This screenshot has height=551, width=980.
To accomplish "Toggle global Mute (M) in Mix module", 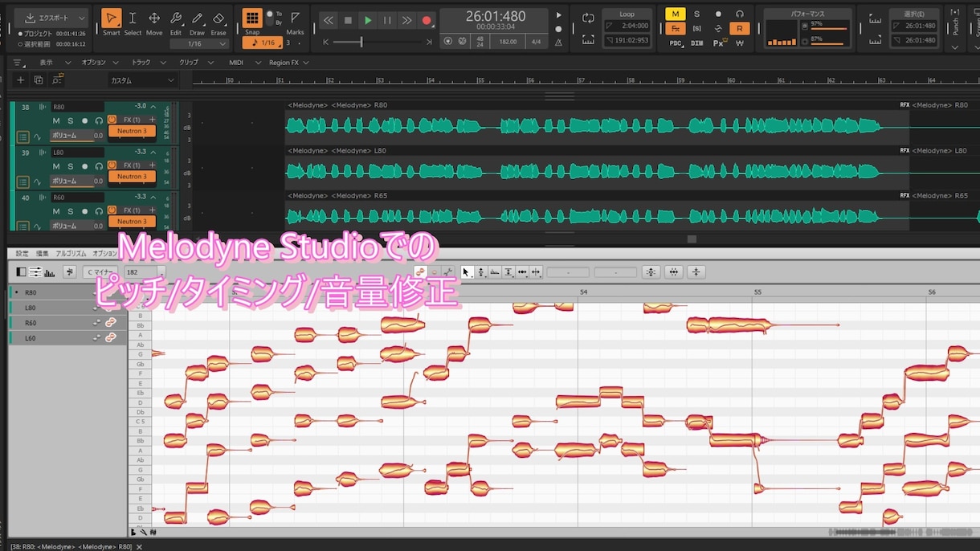I will 676,14.
